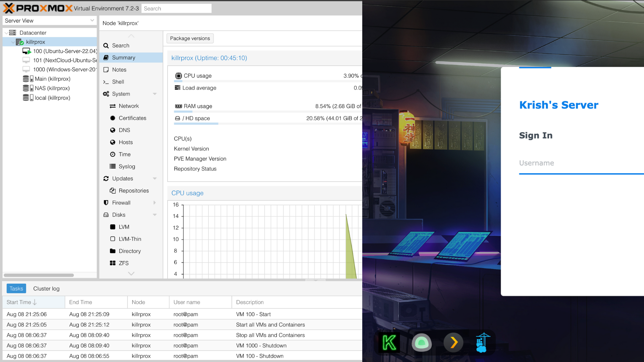Open the Server View dropdown
644x362 pixels.
pyautogui.click(x=92, y=20)
